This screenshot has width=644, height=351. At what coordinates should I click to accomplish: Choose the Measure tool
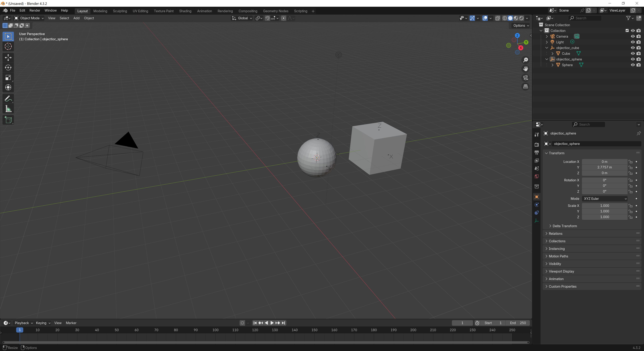tap(8, 109)
